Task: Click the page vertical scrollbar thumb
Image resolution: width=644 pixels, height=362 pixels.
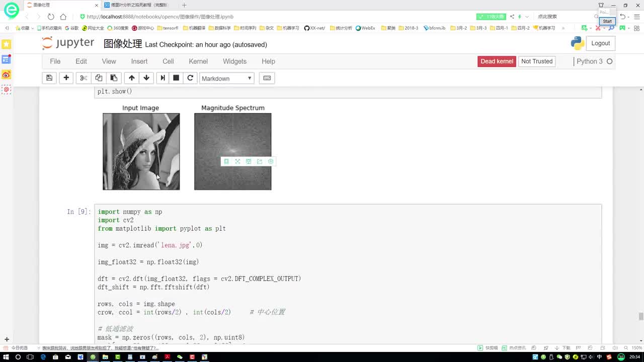Action: click(640, 316)
